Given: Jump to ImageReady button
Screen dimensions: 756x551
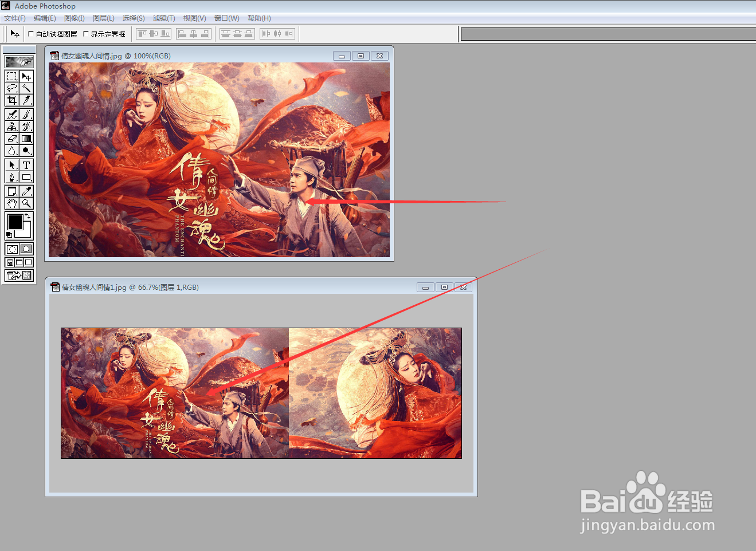Looking at the screenshot, I should click(x=19, y=275).
